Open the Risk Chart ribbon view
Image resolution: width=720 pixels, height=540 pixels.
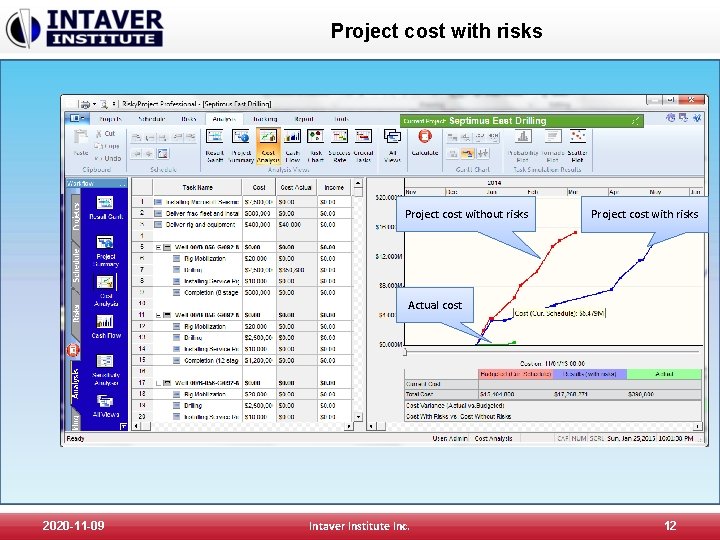coord(315,146)
